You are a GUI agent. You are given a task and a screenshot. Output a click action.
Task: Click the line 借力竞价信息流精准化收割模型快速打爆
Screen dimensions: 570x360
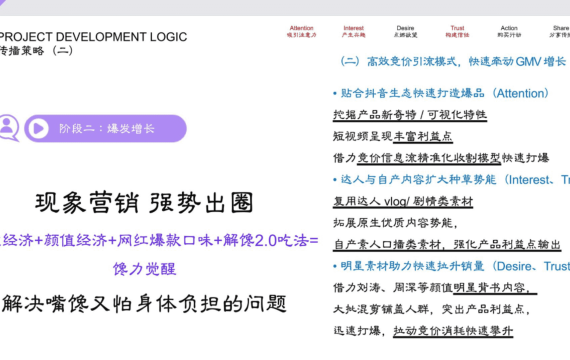[x=441, y=158]
